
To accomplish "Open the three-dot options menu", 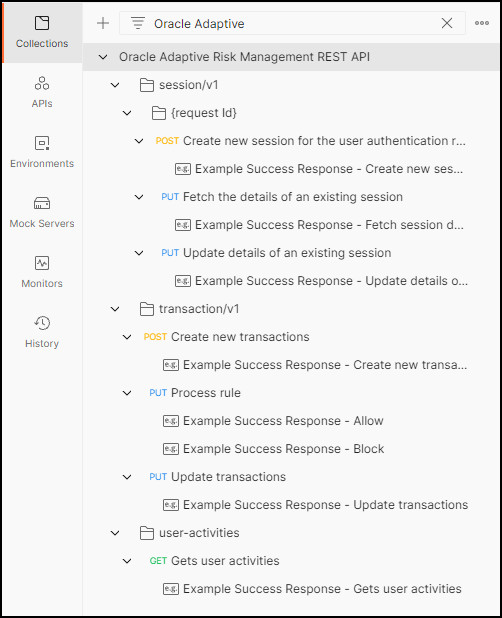I will point(482,23).
